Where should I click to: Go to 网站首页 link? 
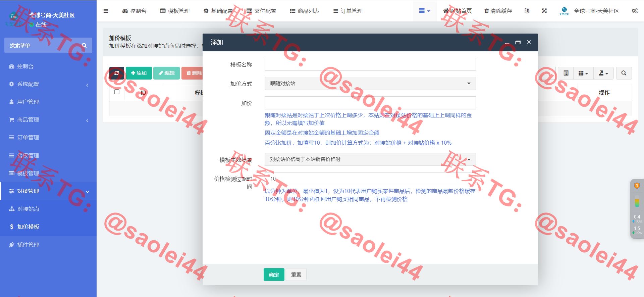(458, 11)
